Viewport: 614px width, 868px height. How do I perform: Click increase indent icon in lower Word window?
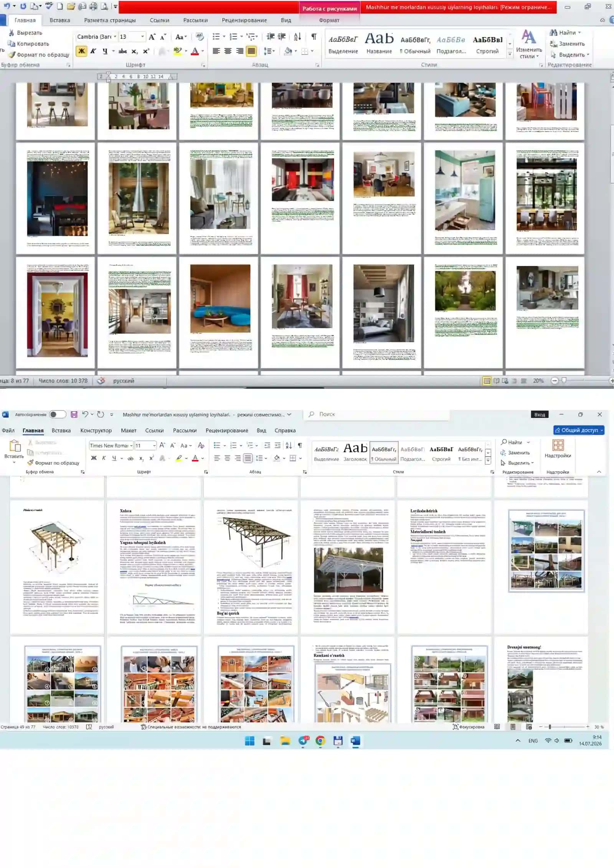click(278, 445)
